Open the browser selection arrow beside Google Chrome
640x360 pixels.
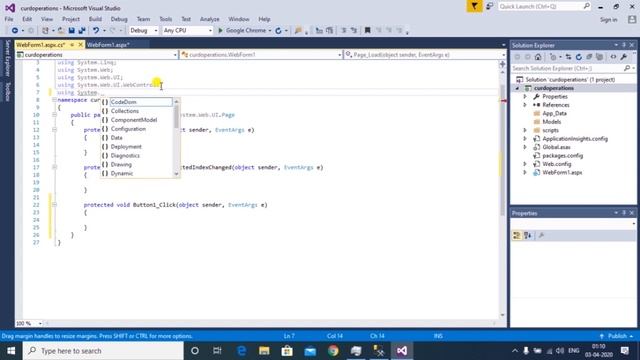(270, 31)
